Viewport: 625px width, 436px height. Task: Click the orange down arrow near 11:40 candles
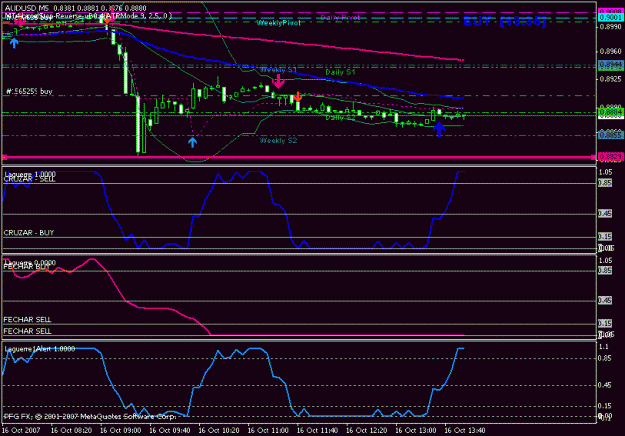point(298,96)
